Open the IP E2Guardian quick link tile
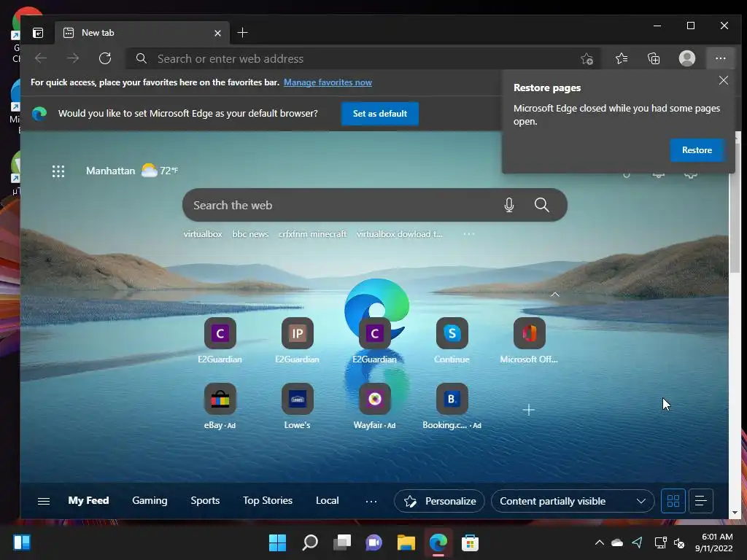The height and width of the screenshot is (560, 747). 298,341
